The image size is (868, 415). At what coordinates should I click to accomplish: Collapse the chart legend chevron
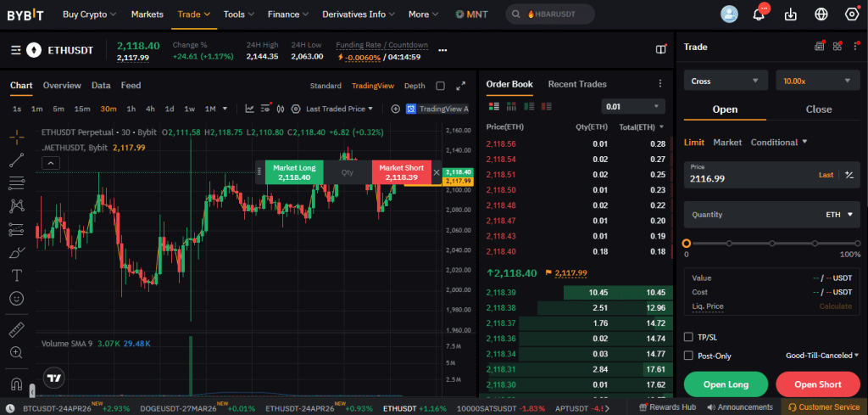click(50, 163)
